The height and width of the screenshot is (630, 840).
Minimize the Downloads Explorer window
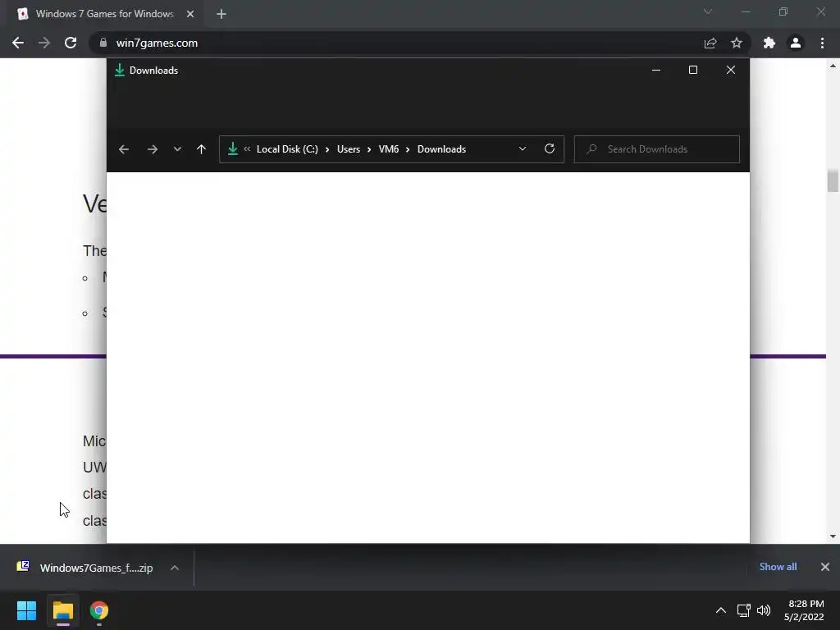click(655, 71)
